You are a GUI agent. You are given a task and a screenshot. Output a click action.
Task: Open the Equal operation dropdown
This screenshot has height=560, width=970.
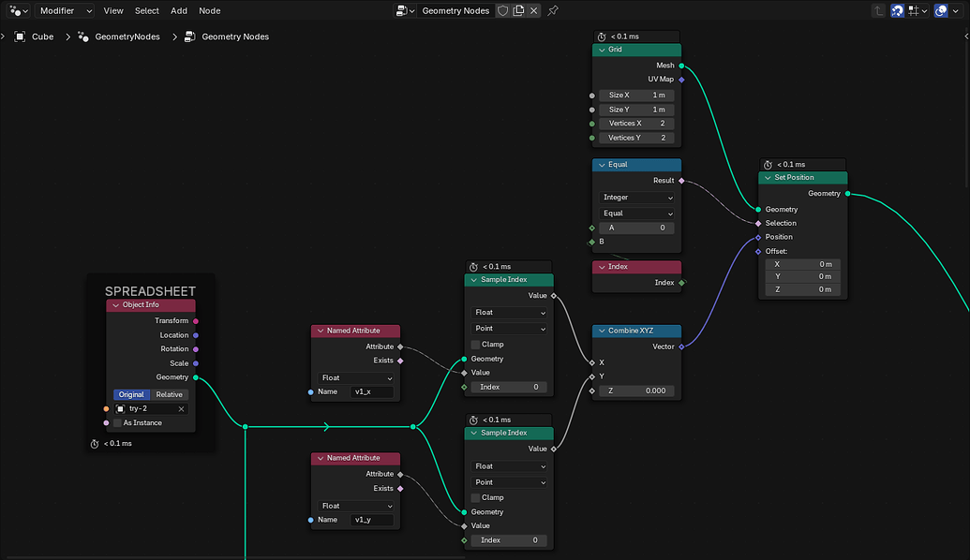[x=636, y=214]
